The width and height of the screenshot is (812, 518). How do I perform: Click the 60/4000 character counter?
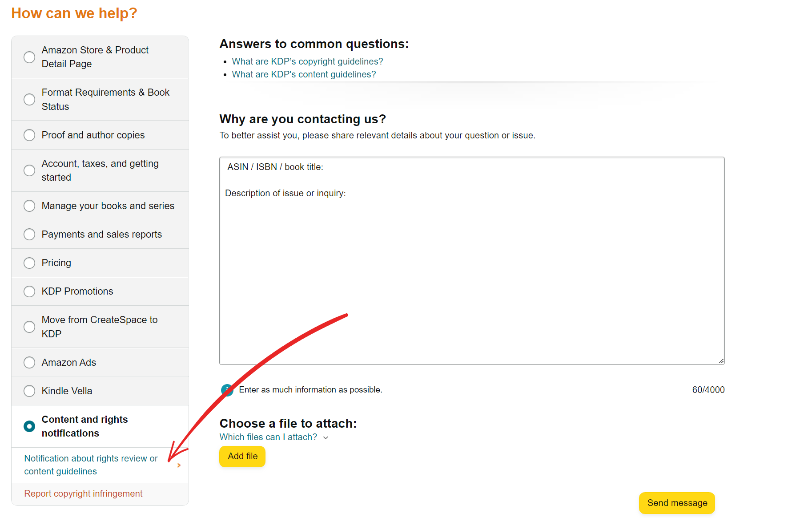708,390
